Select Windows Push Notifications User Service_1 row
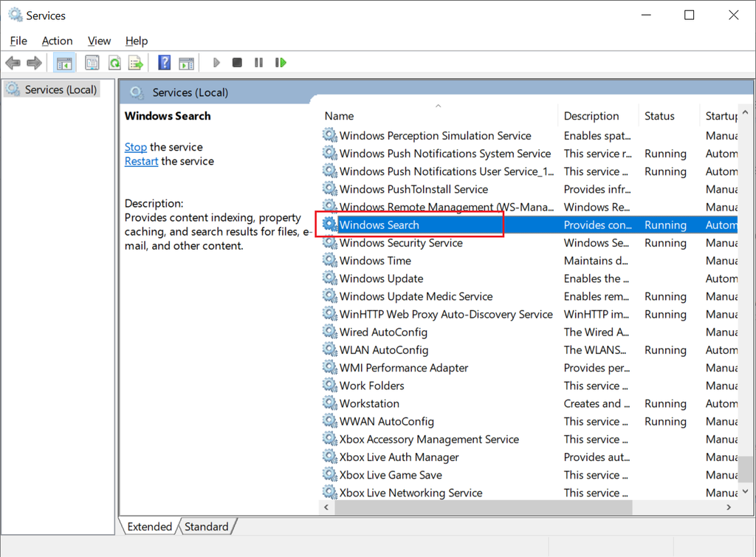The height and width of the screenshot is (557, 756). point(529,171)
